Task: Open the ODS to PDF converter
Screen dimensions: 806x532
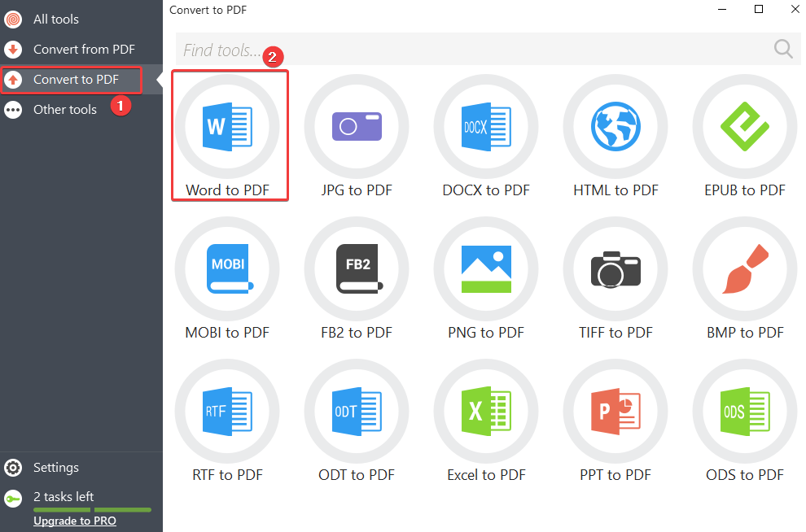Action: click(745, 421)
